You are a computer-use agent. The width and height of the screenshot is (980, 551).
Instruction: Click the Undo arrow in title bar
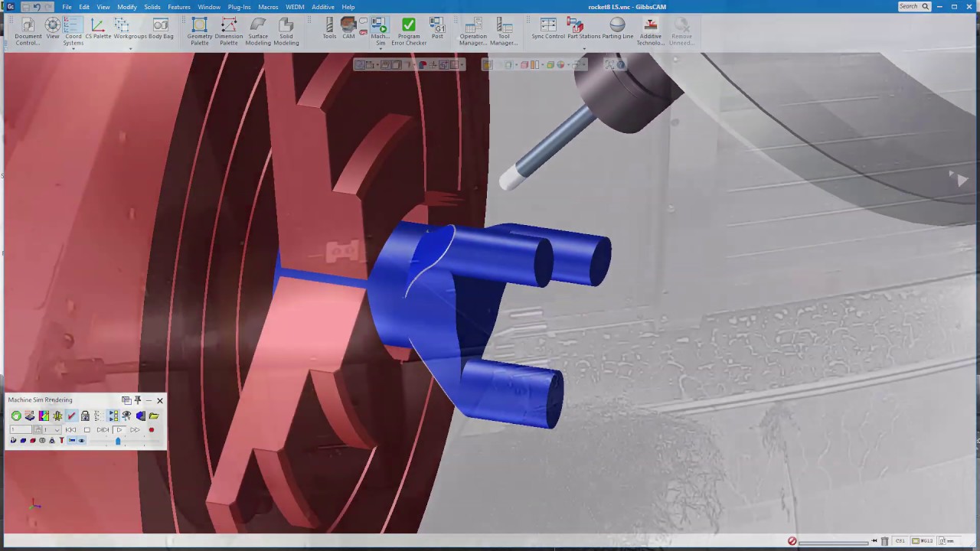[36, 7]
